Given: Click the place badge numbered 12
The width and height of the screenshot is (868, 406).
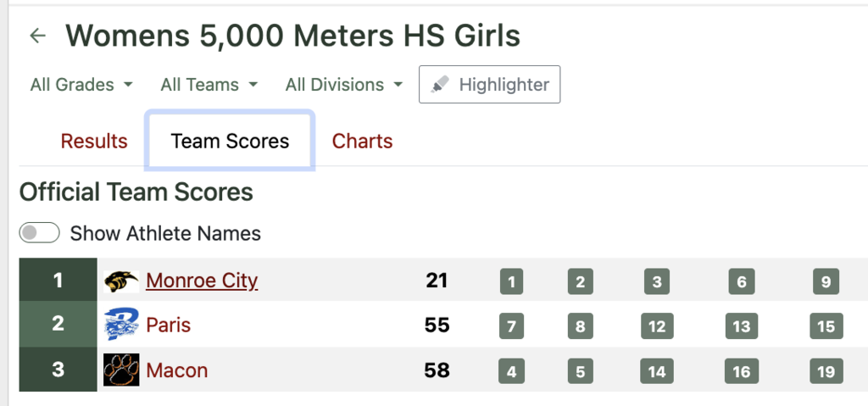Looking at the screenshot, I should tap(656, 326).
